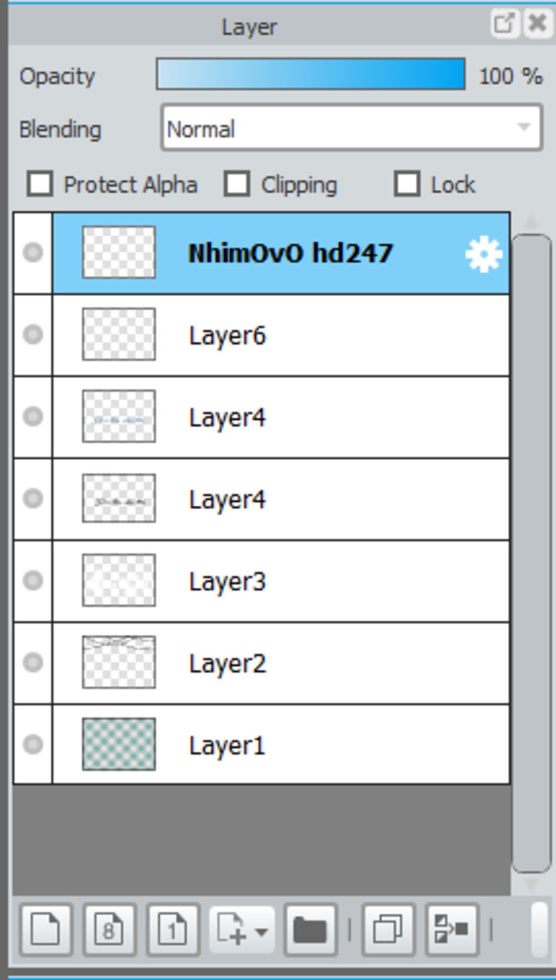This screenshot has height=980, width=556.
Task: Create a new layer folder
Action: tap(310, 930)
